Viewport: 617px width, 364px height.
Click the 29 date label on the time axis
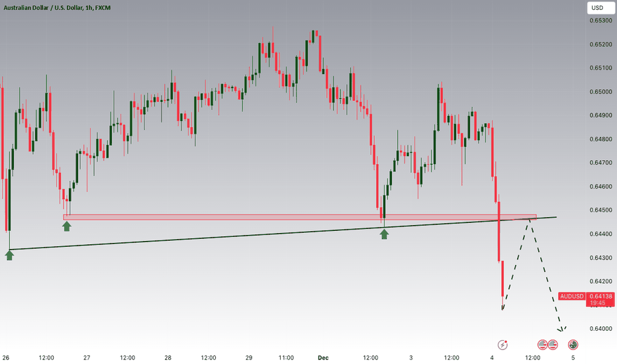(249, 357)
